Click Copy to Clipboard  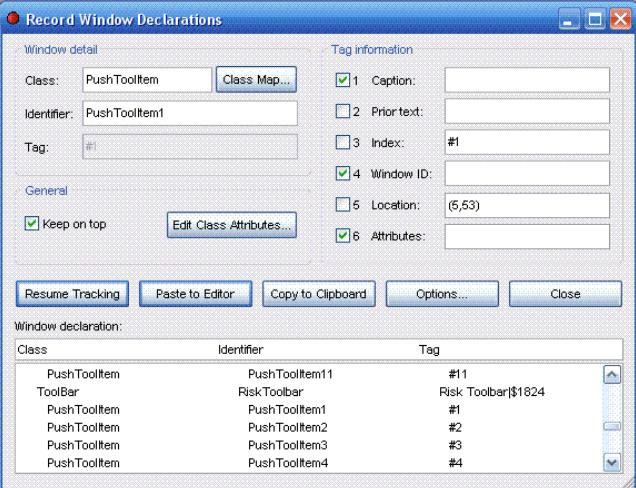(x=319, y=294)
